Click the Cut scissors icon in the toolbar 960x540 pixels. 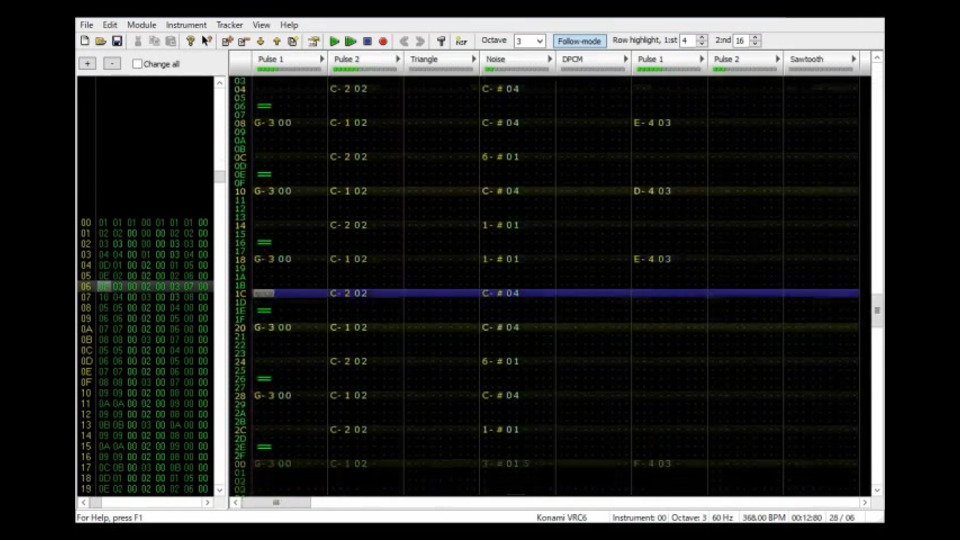[138, 41]
